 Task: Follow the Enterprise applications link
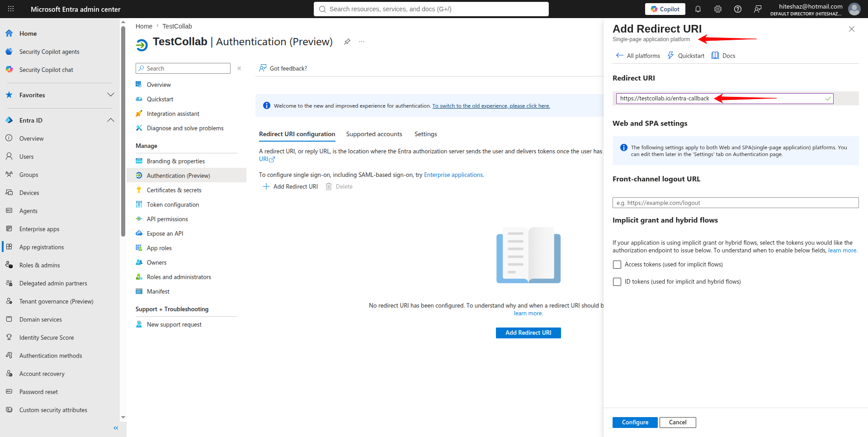(453, 175)
